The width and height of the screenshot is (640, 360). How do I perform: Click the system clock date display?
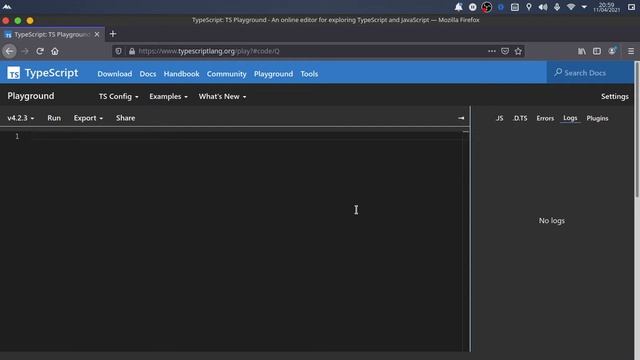tap(607, 7)
